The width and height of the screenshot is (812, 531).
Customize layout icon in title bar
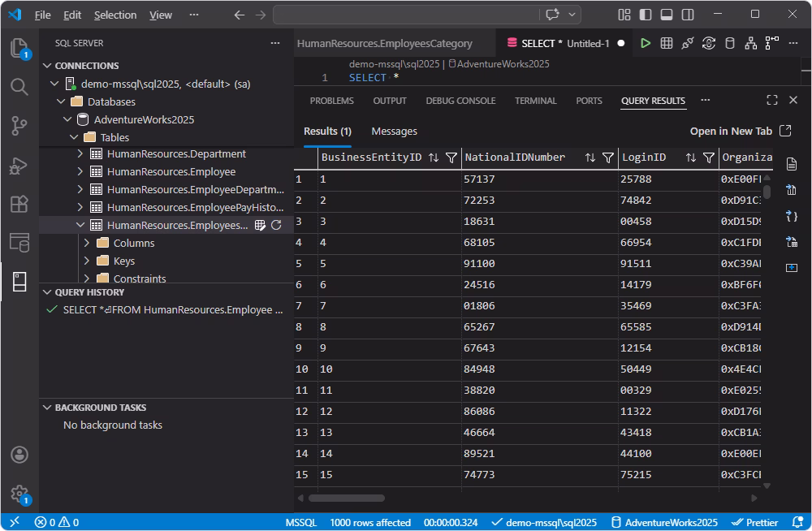pos(624,15)
